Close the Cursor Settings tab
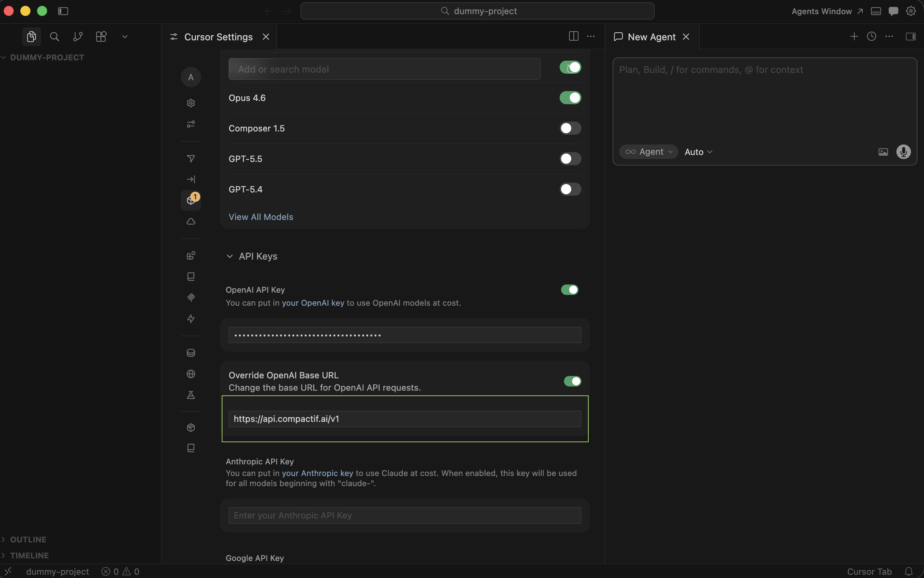 pos(266,37)
